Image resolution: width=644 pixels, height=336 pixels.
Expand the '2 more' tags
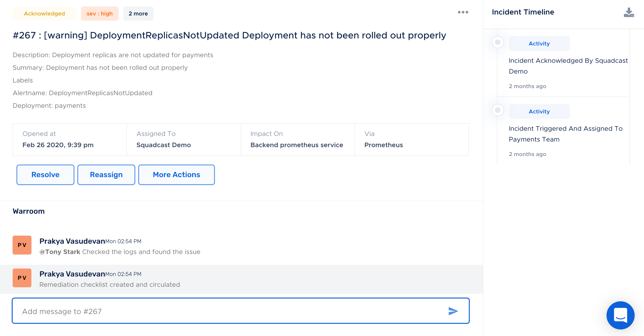coord(138,14)
